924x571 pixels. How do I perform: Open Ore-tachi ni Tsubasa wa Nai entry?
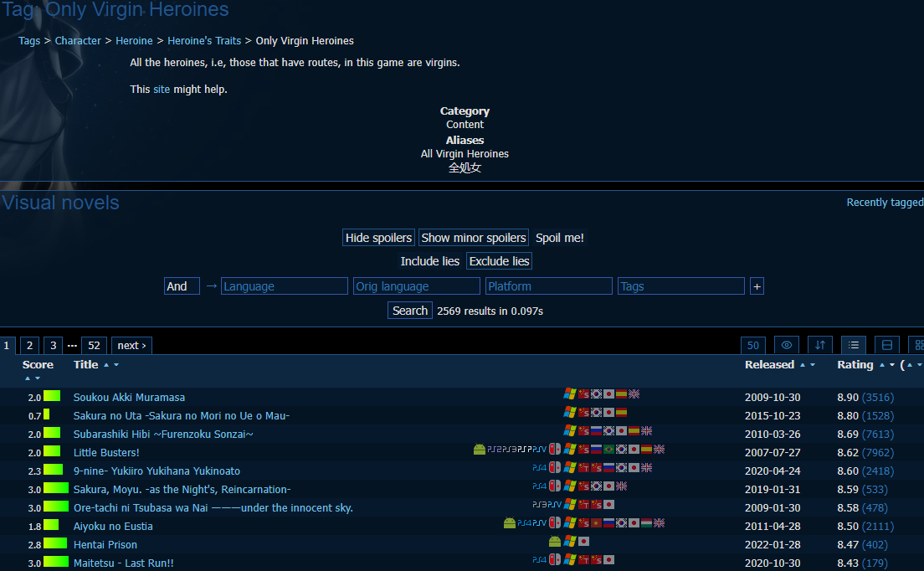213,508
